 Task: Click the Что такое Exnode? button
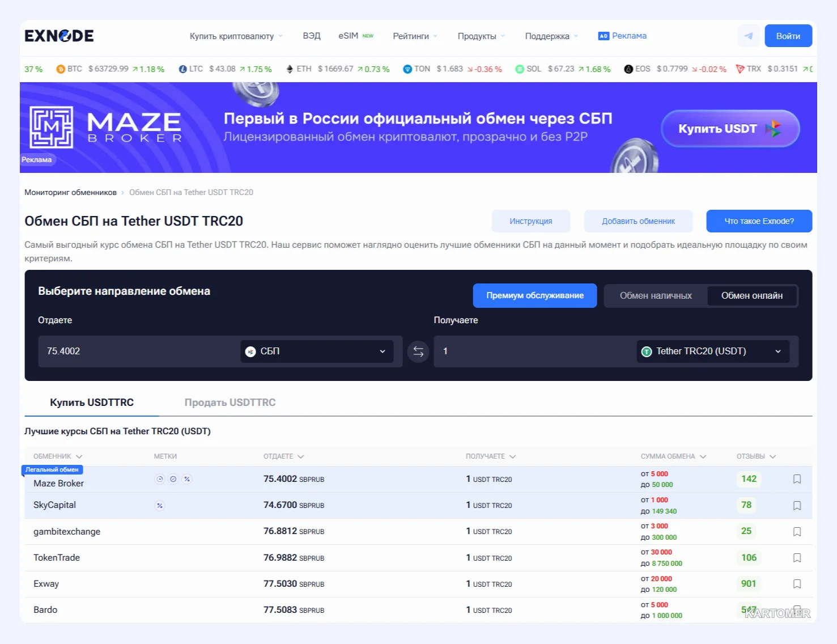759,221
